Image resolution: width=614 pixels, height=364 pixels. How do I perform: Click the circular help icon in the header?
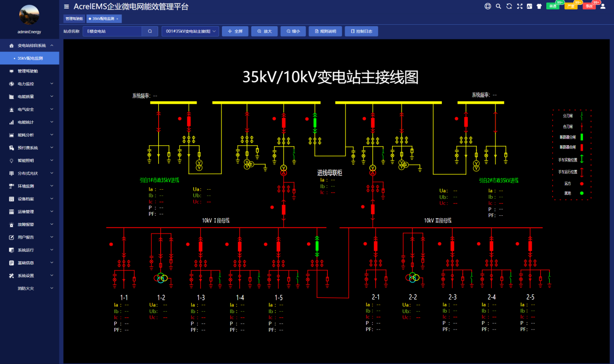[488, 6]
